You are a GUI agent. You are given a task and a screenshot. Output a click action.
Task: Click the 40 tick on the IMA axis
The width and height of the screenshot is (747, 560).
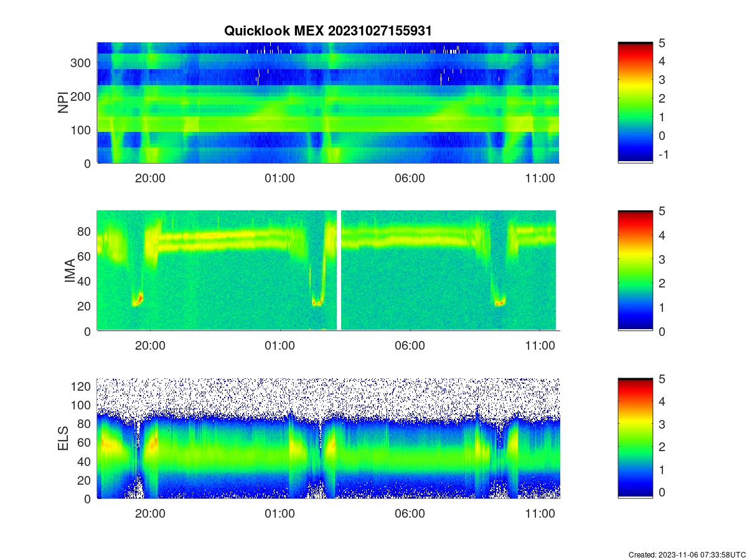coord(85,281)
